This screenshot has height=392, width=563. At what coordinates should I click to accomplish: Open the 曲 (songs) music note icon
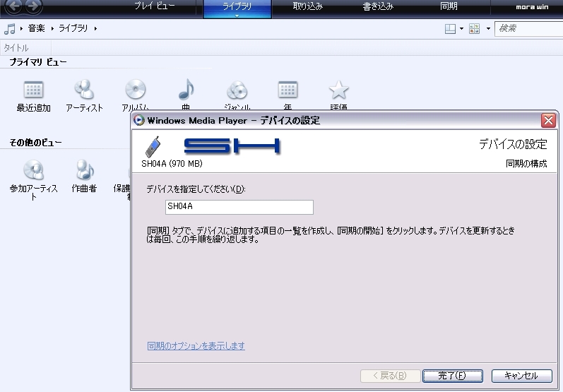click(186, 89)
